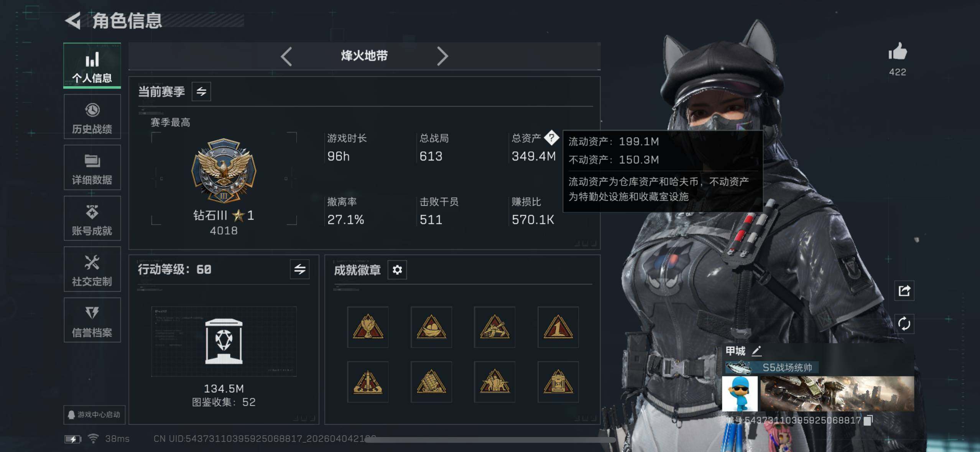Go back using the arrow beside 角色信息
This screenshot has height=452, width=980.
(73, 20)
